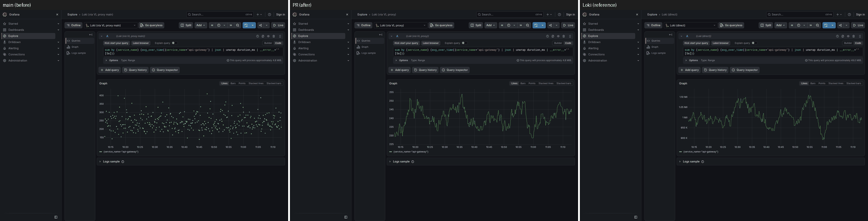The width and height of the screenshot is (868, 221).
Task: Shift time range forward in PR (after) panel
Action: (521, 25)
